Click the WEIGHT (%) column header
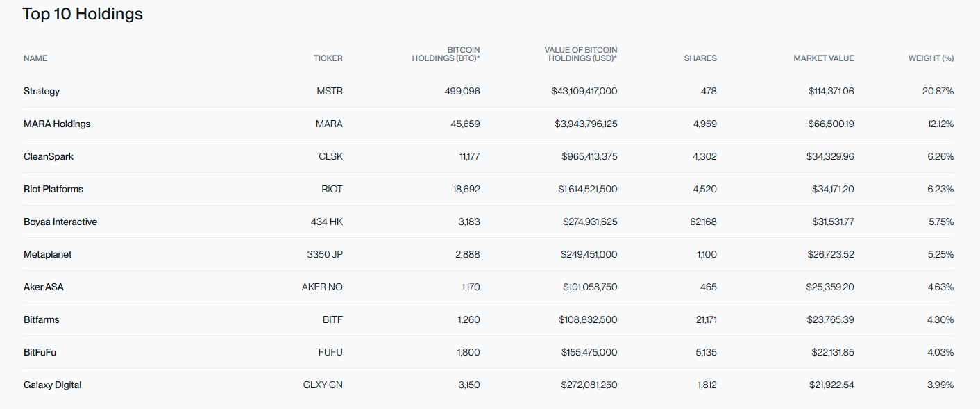 tap(931, 58)
